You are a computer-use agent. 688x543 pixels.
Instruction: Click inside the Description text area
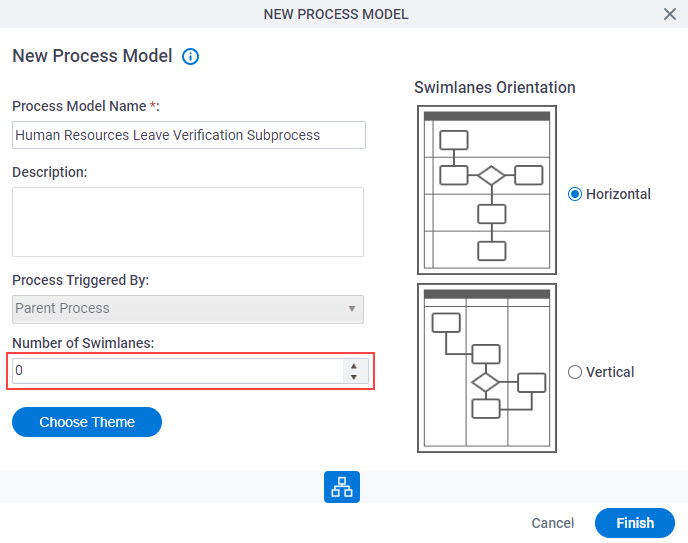pos(188,222)
